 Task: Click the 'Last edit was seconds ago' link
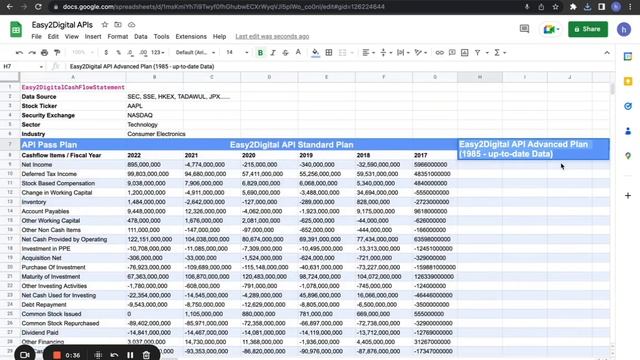pos(272,36)
